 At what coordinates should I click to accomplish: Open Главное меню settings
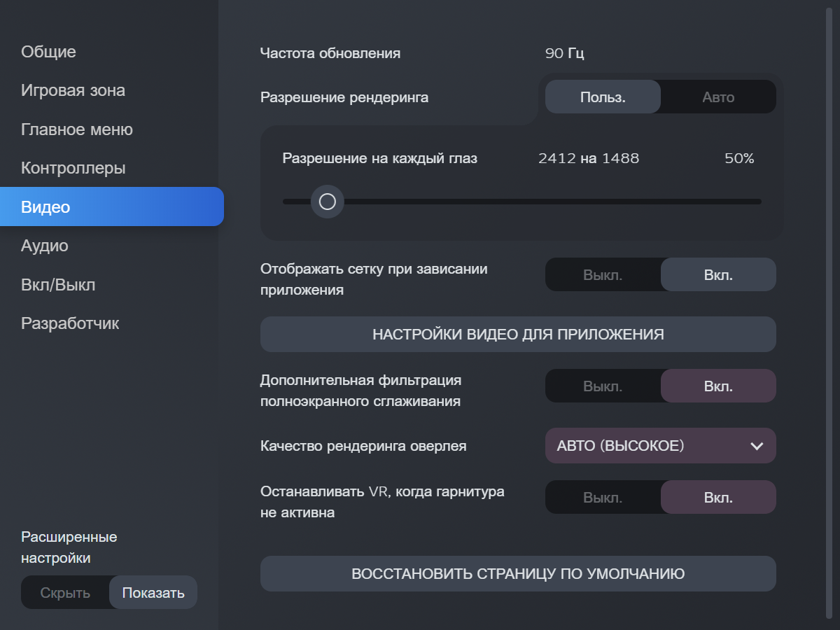click(77, 129)
